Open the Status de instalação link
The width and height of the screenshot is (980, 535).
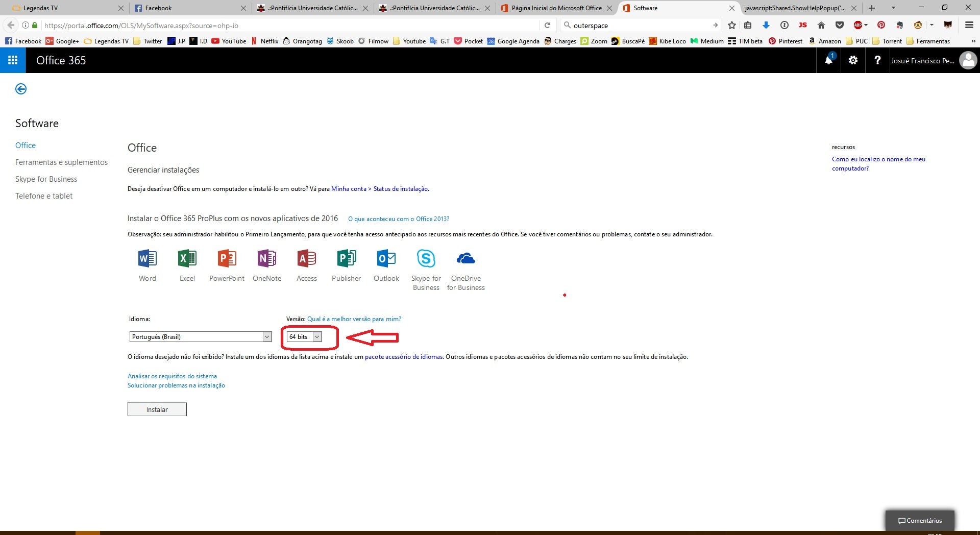(401, 189)
